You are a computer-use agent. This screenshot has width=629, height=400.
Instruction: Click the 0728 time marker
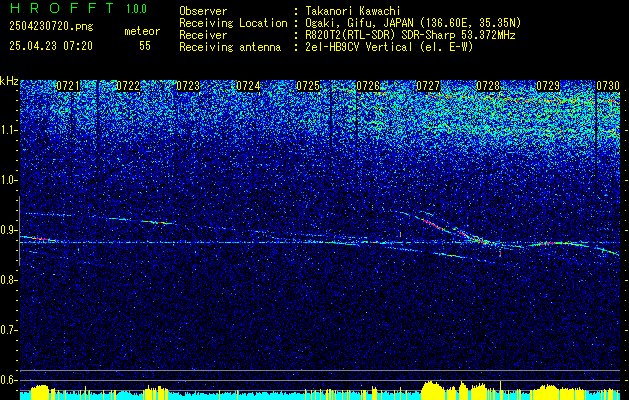click(x=488, y=86)
